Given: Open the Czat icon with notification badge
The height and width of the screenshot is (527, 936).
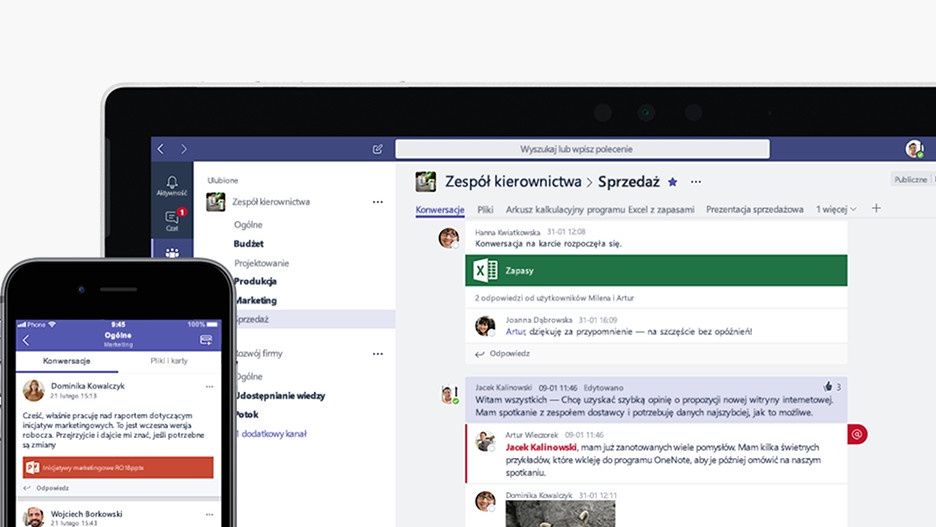Looking at the screenshot, I should (x=173, y=220).
